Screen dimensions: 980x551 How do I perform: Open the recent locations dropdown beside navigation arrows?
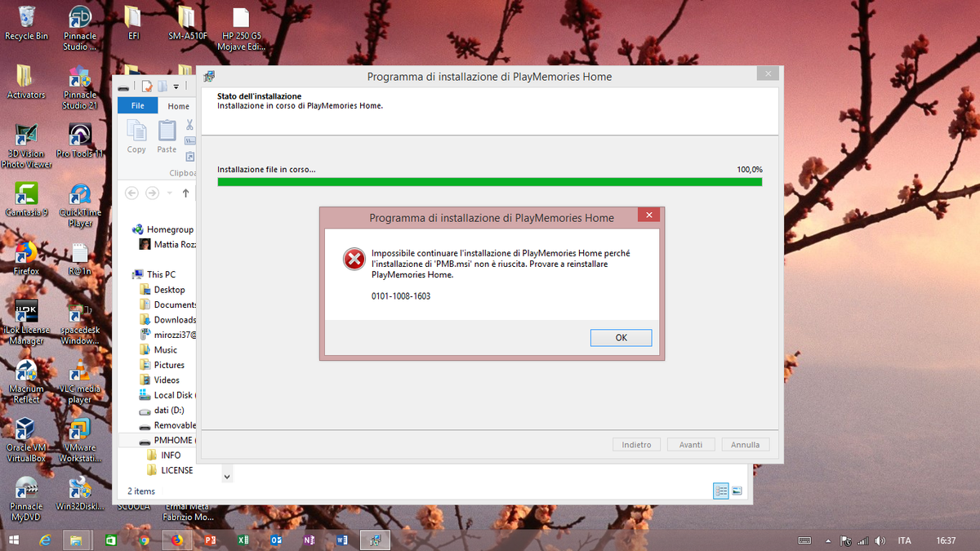(169, 193)
